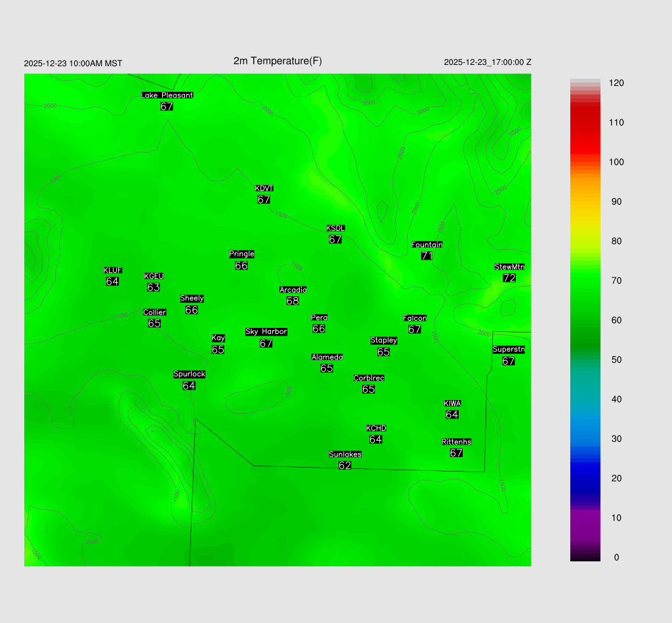Click the 2m Temperature(F) title

tap(278, 61)
